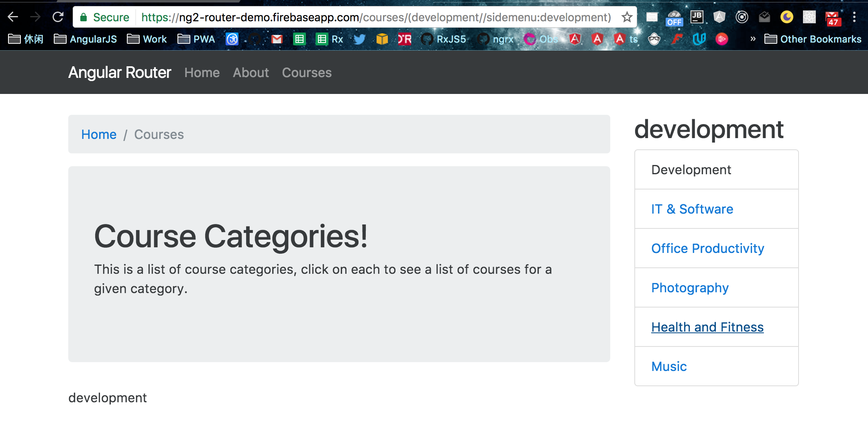Viewport: 868px width, 436px height.
Task: Open the AngularJS bookmarks folder
Action: [x=86, y=39]
